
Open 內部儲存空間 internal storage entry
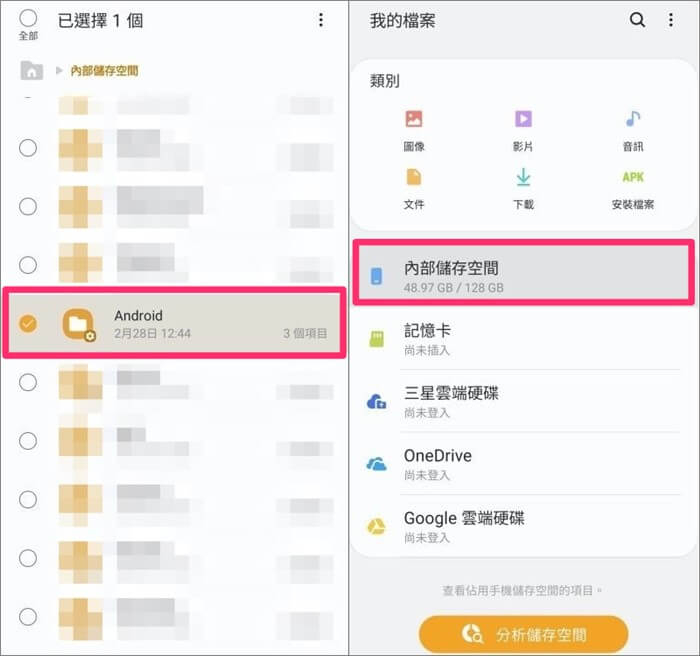(523, 276)
